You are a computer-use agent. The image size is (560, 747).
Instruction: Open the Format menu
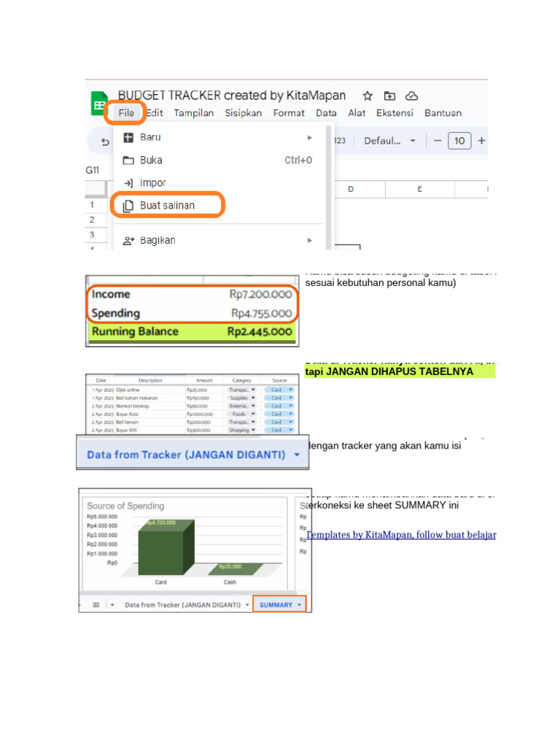(289, 113)
